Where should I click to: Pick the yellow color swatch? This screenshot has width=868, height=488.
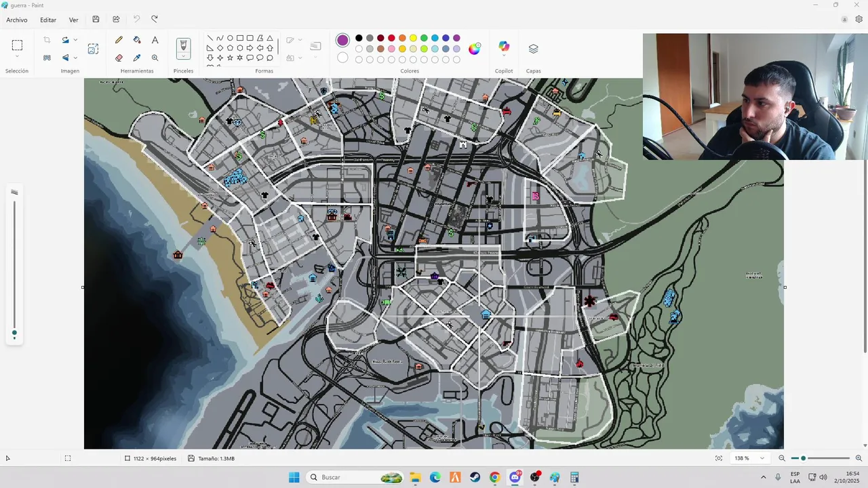coord(413,38)
